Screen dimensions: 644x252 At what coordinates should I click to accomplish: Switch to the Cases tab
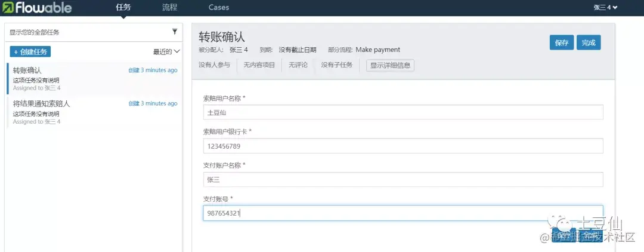pos(219,7)
